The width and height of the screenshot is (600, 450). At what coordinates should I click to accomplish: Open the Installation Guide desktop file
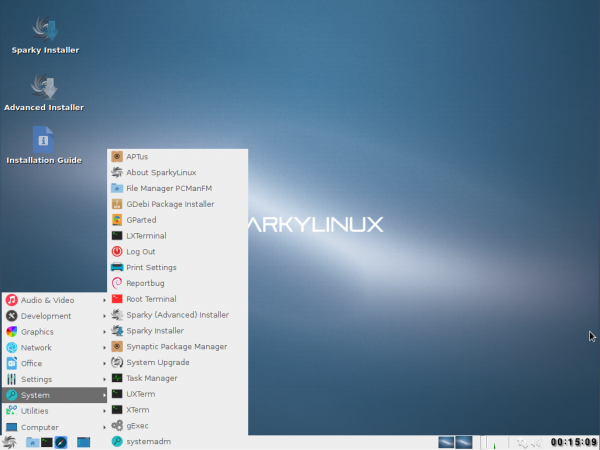point(44,145)
